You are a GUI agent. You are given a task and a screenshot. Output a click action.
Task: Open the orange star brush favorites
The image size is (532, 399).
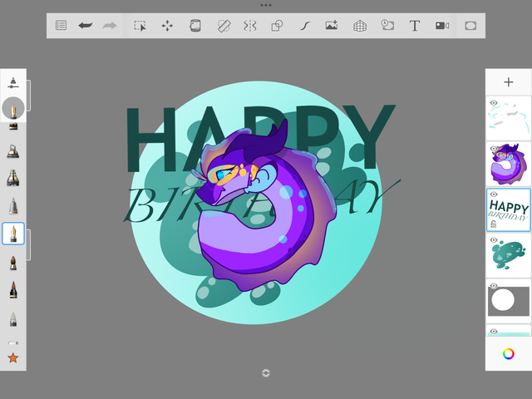13,357
